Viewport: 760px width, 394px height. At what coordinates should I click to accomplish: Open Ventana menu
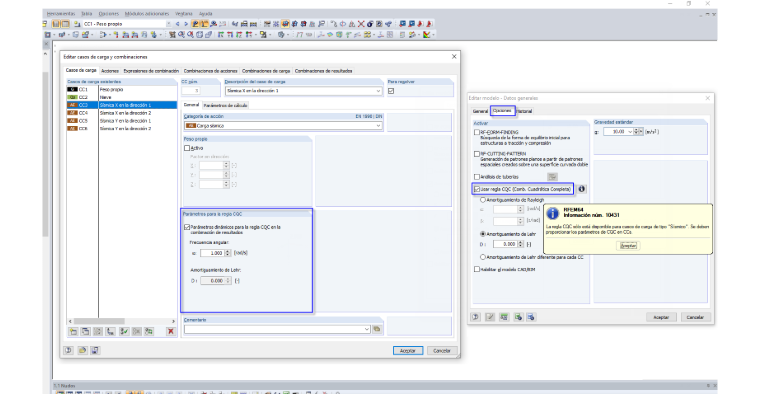(x=184, y=14)
